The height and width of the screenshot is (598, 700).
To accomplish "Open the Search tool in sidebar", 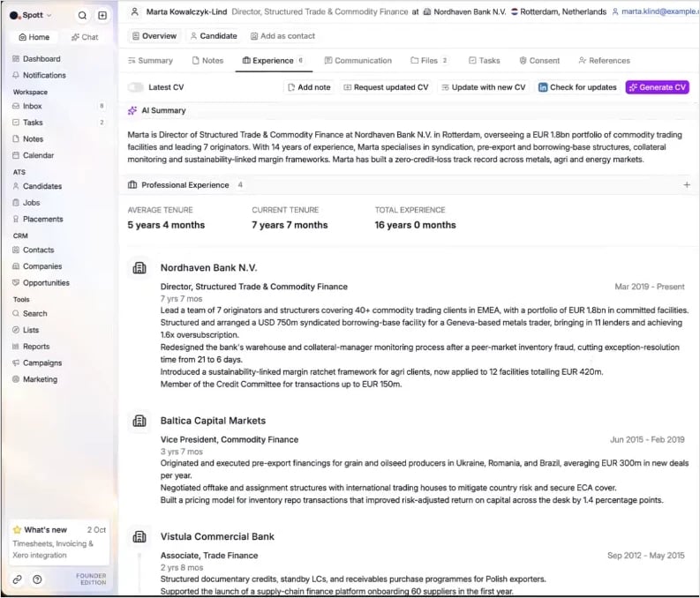I will point(29,314).
